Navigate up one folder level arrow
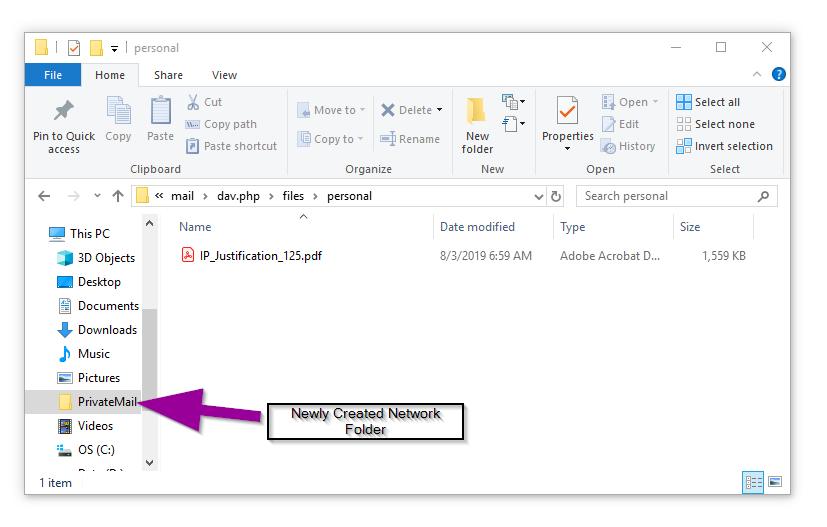827x527 pixels. coord(118,196)
